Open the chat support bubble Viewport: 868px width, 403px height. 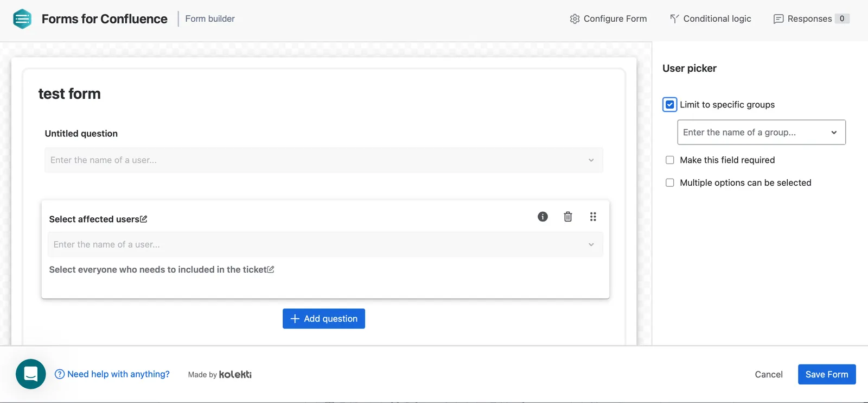(x=31, y=374)
